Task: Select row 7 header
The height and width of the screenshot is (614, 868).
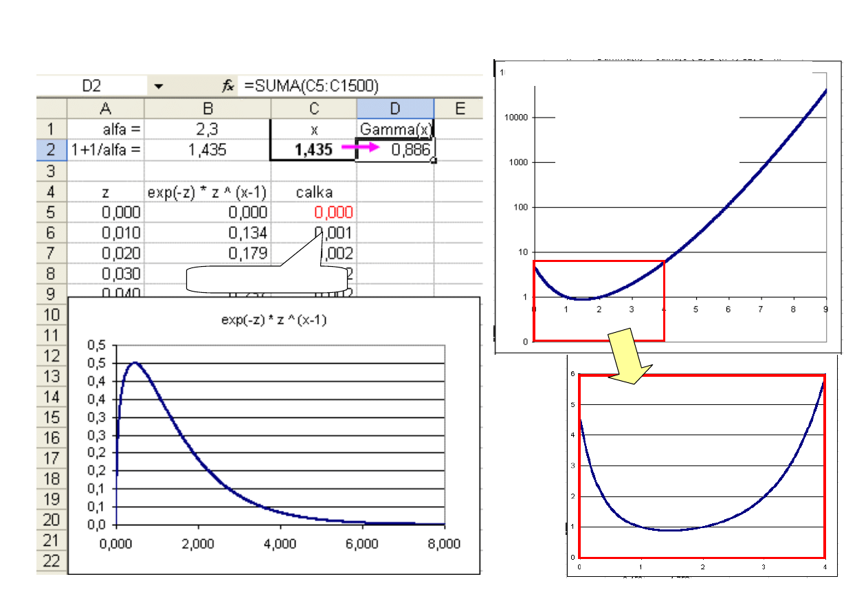Action: click(x=52, y=252)
